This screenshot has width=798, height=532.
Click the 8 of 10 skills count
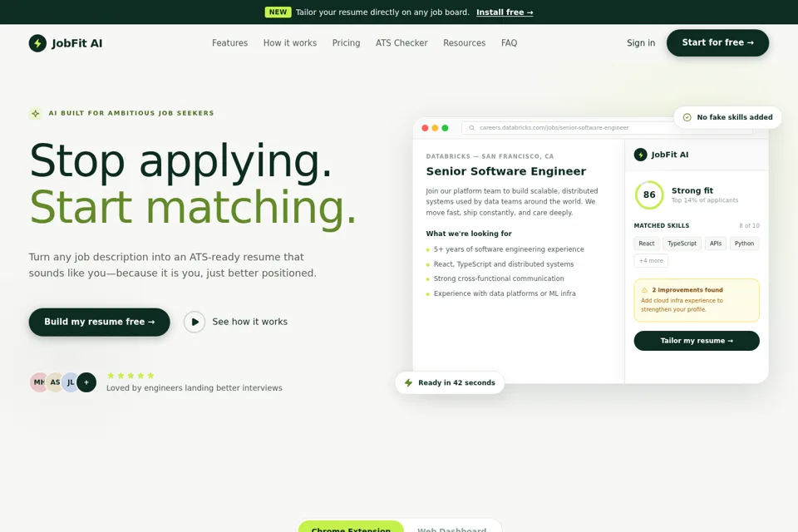coord(749,225)
